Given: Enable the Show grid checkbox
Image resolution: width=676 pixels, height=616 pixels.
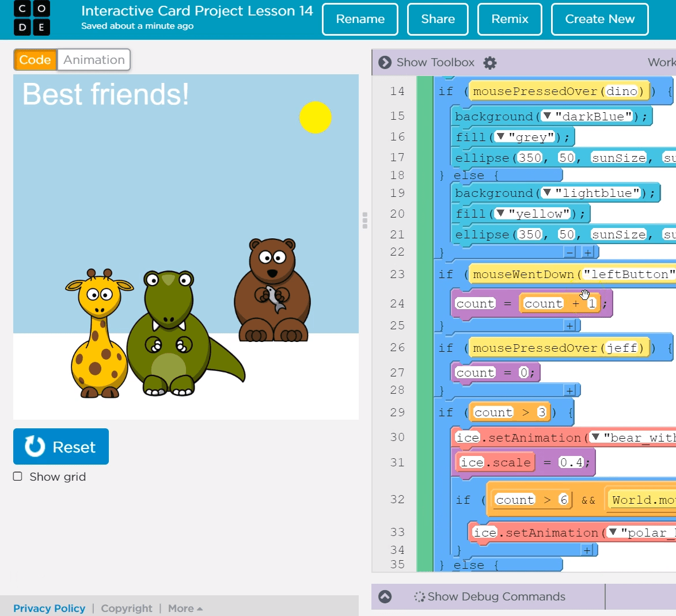Looking at the screenshot, I should pyautogui.click(x=18, y=476).
